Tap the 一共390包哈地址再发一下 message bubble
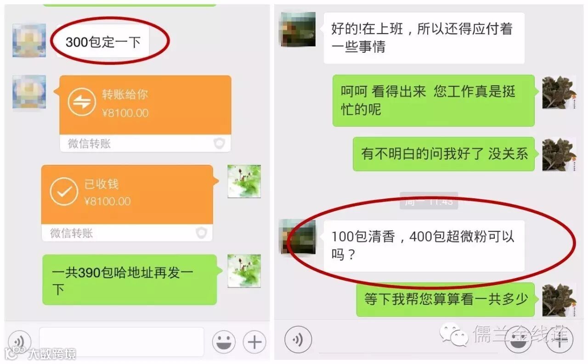This screenshot has height=364, width=588. [x=129, y=280]
